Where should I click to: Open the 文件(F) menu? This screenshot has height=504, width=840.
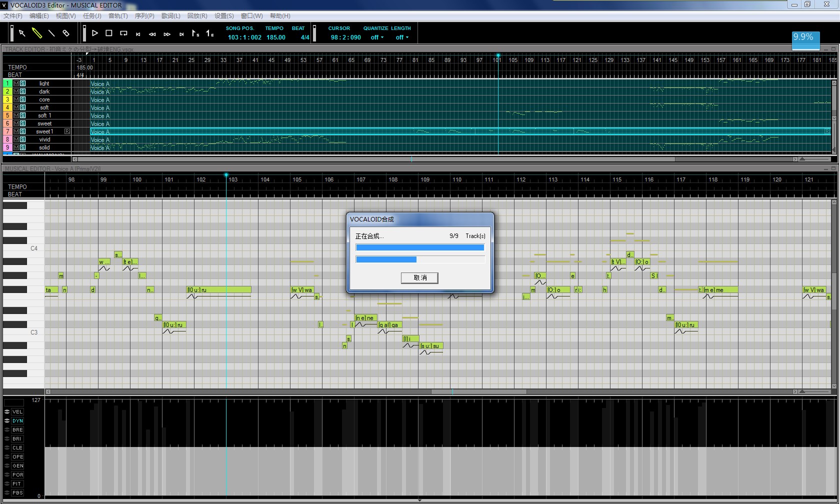coord(12,16)
